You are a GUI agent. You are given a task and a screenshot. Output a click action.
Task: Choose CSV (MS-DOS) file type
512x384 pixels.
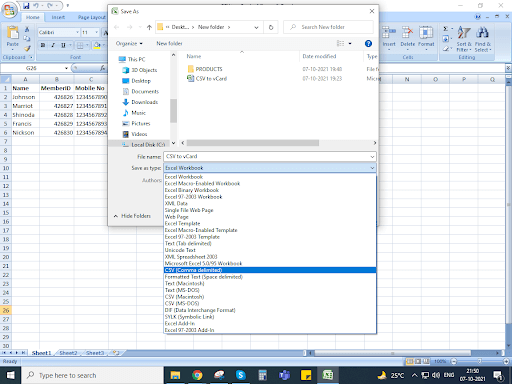(x=270, y=303)
